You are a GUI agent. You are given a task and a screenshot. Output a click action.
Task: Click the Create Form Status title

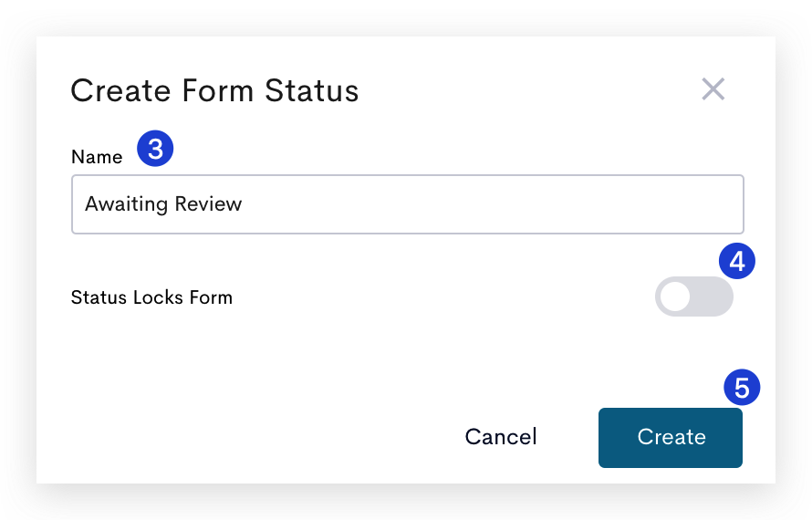214,91
